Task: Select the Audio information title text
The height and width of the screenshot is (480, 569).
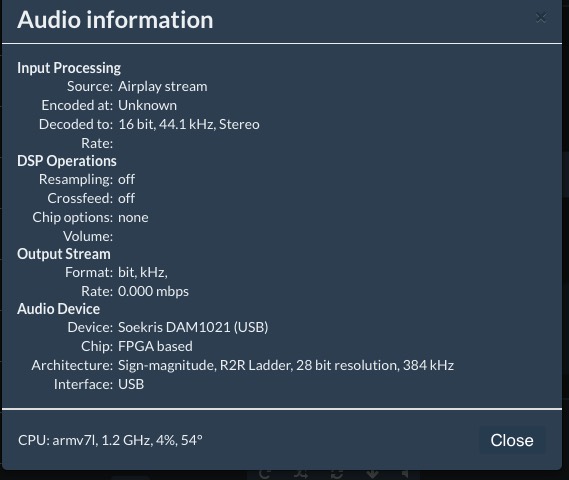Action: click(115, 20)
